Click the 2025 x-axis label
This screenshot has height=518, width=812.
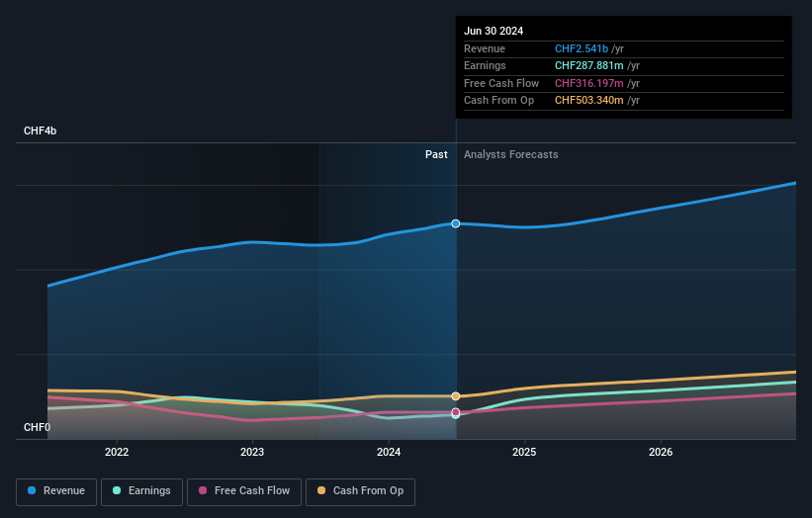point(524,452)
